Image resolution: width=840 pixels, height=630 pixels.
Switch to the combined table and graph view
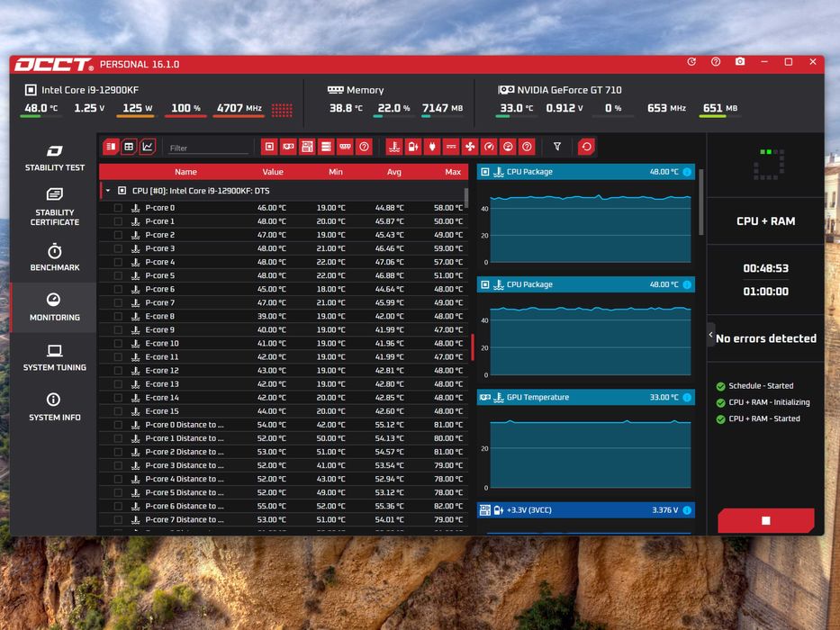(x=111, y=147)
